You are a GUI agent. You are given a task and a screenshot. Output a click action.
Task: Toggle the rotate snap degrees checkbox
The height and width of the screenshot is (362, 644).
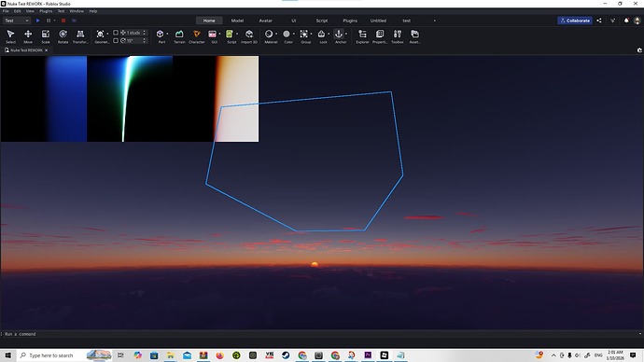click(x=116, y=41)
